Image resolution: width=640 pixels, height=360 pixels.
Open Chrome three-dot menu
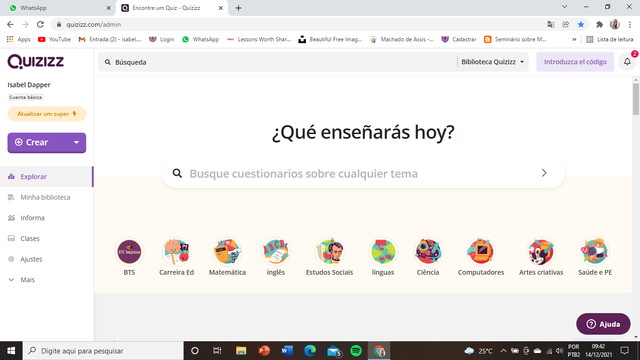coord(630,24)
